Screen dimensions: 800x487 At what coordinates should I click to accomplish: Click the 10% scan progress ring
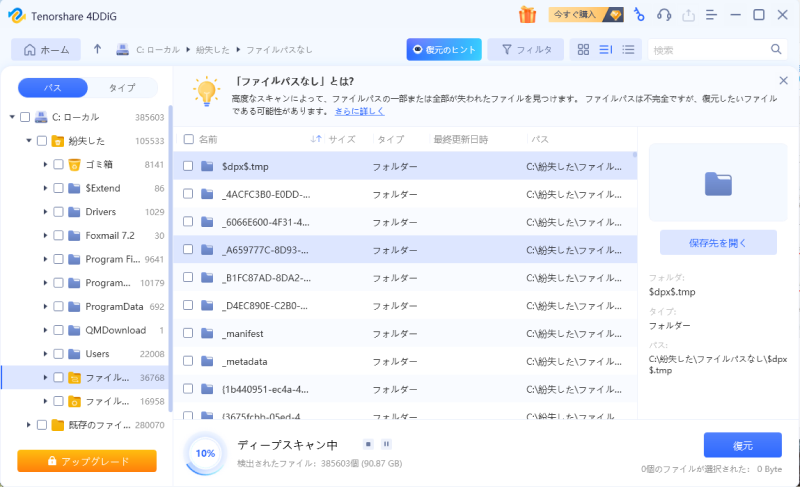coord(205,453)
